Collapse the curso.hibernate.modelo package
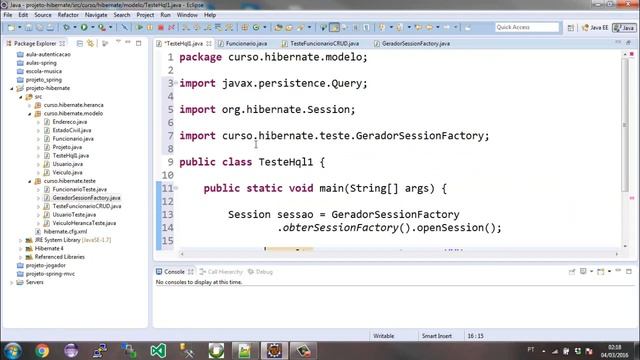Viewport: 640px width, 360px height. 30,114
